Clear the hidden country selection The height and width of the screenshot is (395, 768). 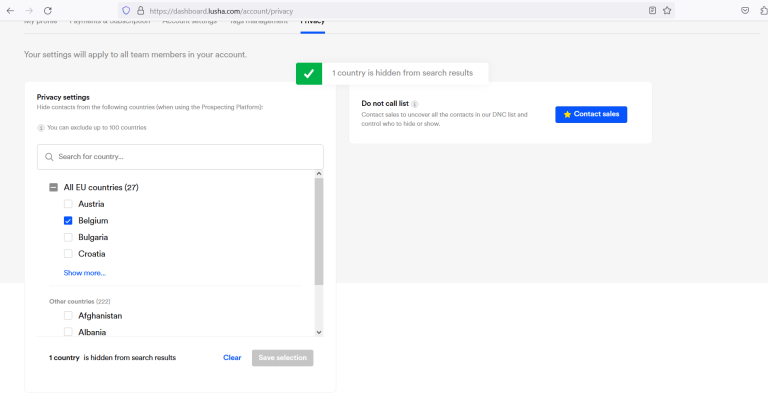tap(232, 358)
